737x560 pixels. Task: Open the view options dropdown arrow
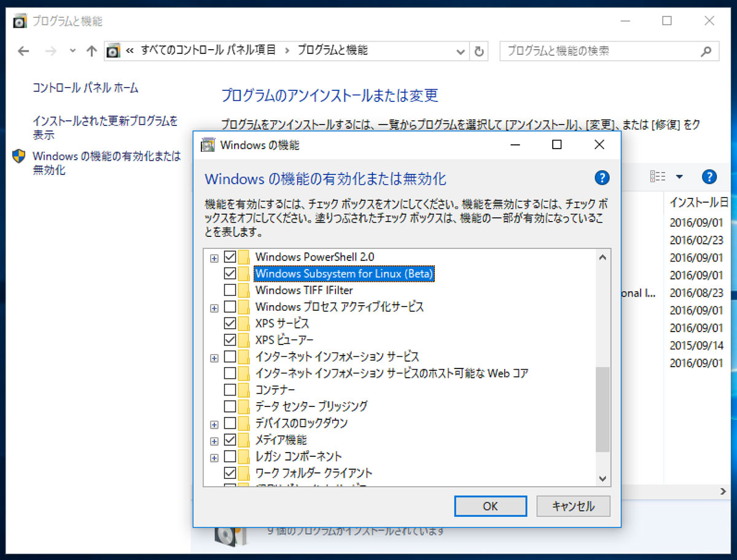679,177
